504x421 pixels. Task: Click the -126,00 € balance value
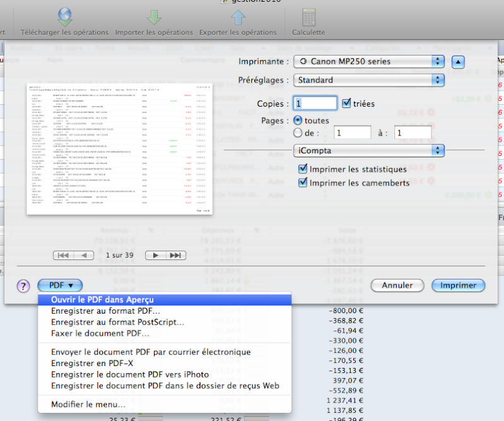click(346, 350)
